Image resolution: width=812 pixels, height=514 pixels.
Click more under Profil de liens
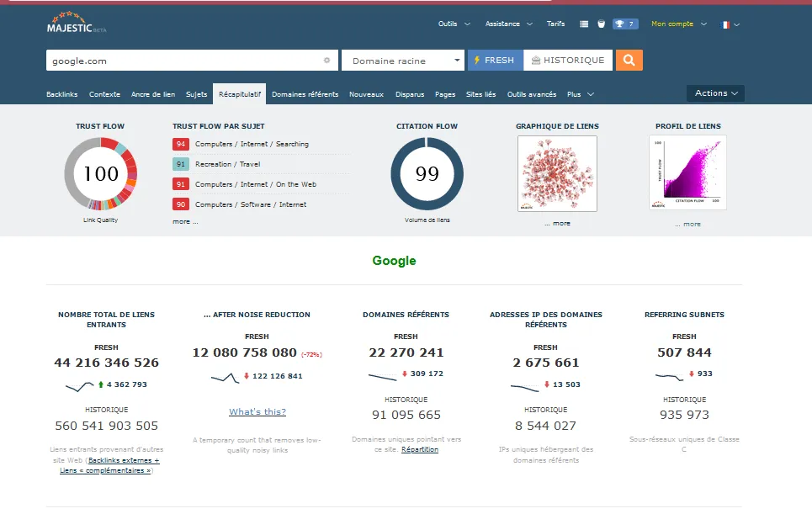pos(688,224)
